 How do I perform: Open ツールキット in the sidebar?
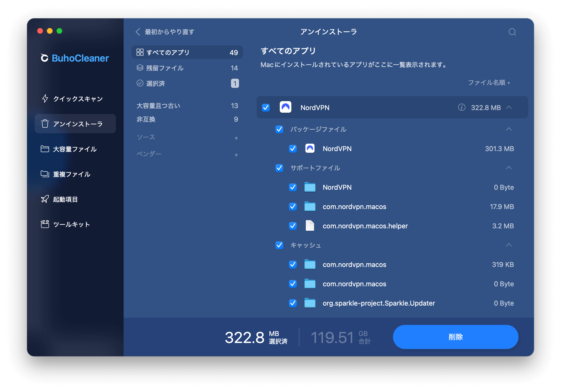click(x=75, y=224)
